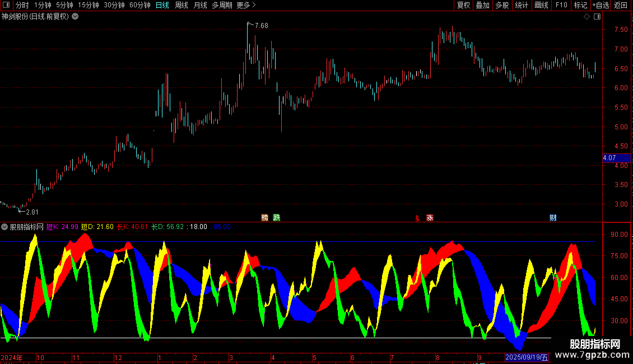This screenshot has width=633, height=364.
Task: Expand the 更多 periods menu
Action: (x=246, y=5)
